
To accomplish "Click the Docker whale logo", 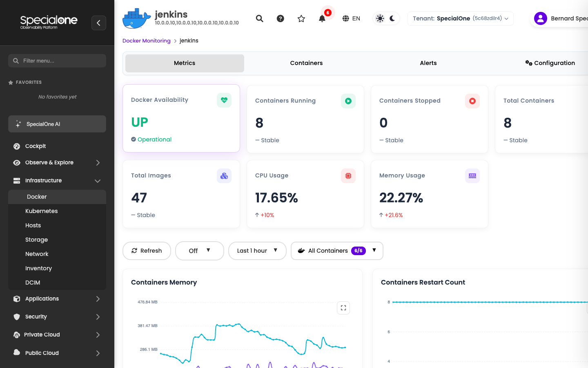I will click(137, 18).
